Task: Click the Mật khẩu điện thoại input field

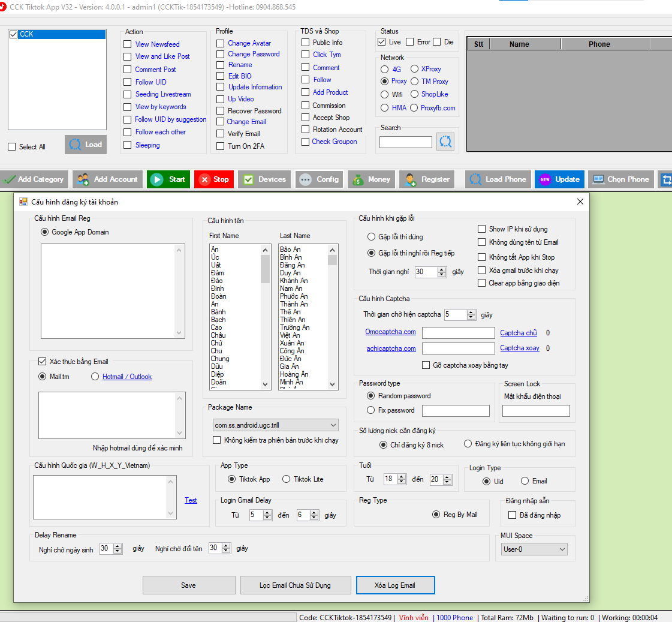Action: click(x=536, y=411)
